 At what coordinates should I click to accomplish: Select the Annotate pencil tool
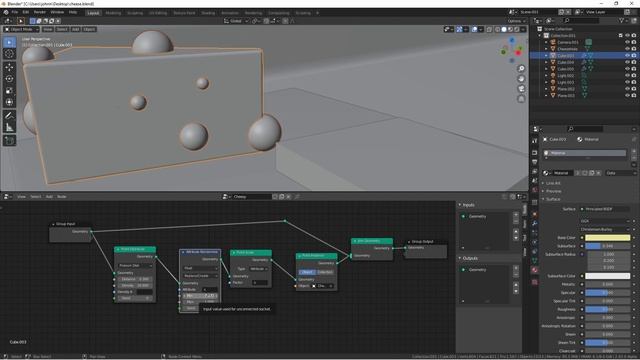click(9, 116)
